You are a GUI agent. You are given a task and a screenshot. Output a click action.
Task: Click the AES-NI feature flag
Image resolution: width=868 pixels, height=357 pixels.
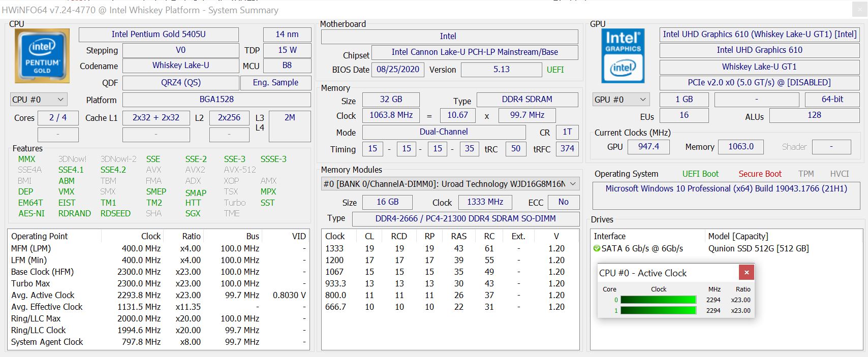click(x=32, y=213)
